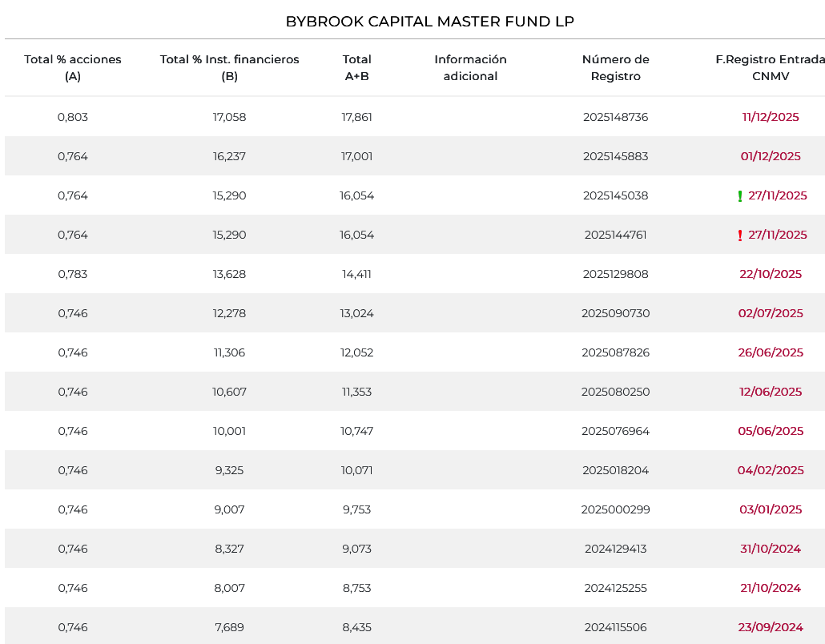The height and width of the screenshot is (644, 825).
Task: Click the green exclamation mark icon
Action: tap(740, 196)
